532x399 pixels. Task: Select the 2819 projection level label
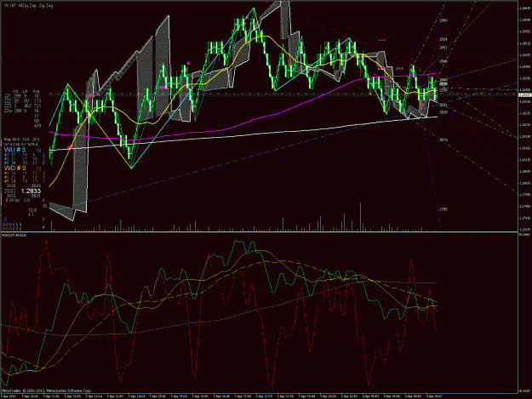[443, 140]
